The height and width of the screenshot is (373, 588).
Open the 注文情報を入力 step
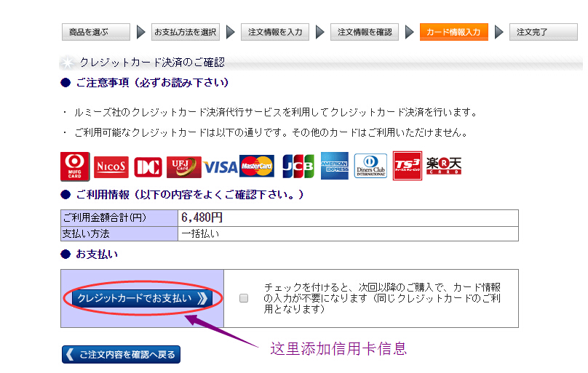[274, 32]
